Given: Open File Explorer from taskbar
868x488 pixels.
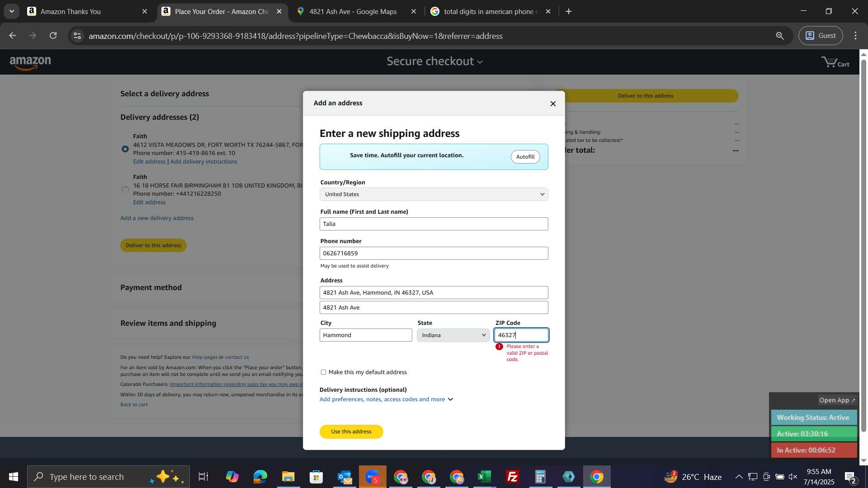Looking at the screenshot, I should coord(288,477).
